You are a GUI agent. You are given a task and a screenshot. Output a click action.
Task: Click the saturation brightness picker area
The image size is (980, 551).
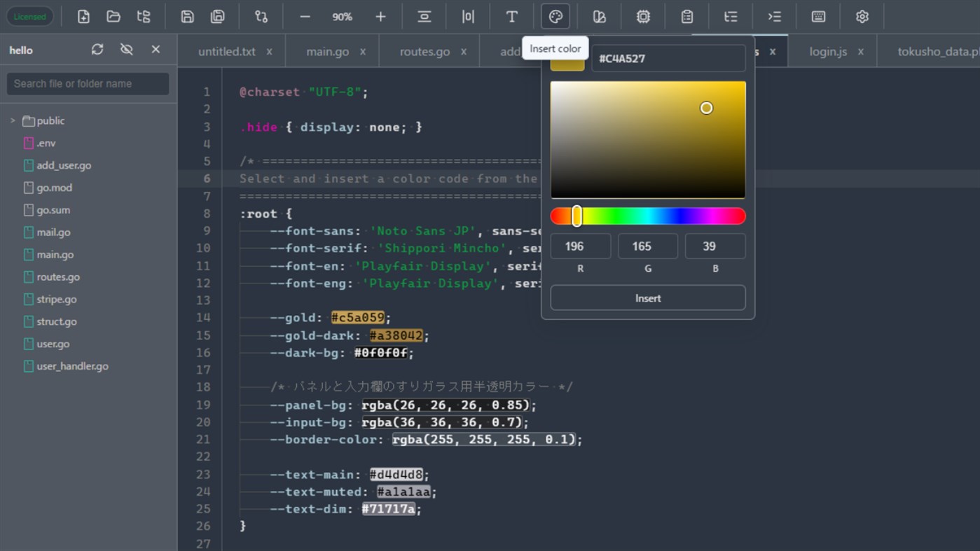pos(648,140)
